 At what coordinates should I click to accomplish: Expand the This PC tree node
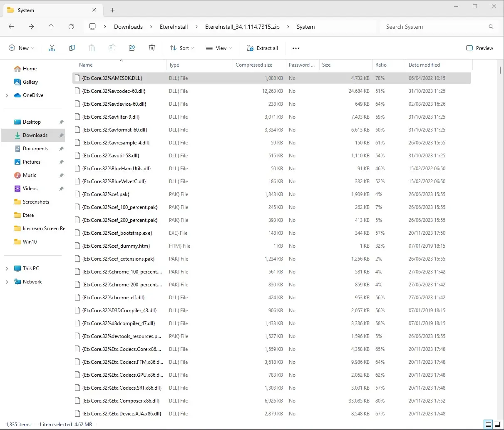click(7, 268)
